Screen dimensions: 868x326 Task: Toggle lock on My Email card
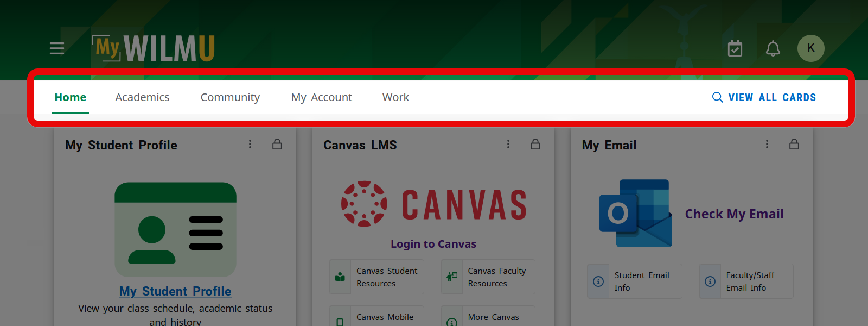(x=794, y=144)
